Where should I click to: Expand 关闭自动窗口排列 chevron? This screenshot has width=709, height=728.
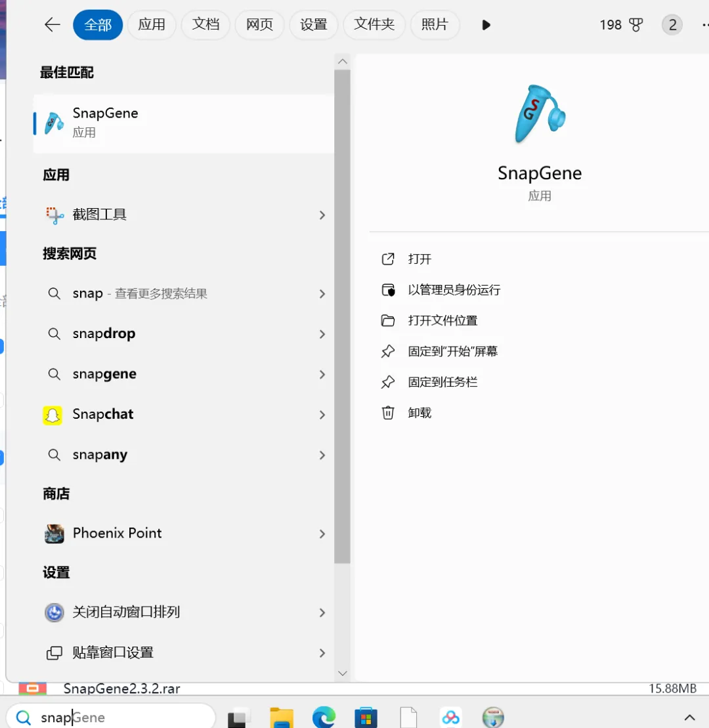point(322,613)
